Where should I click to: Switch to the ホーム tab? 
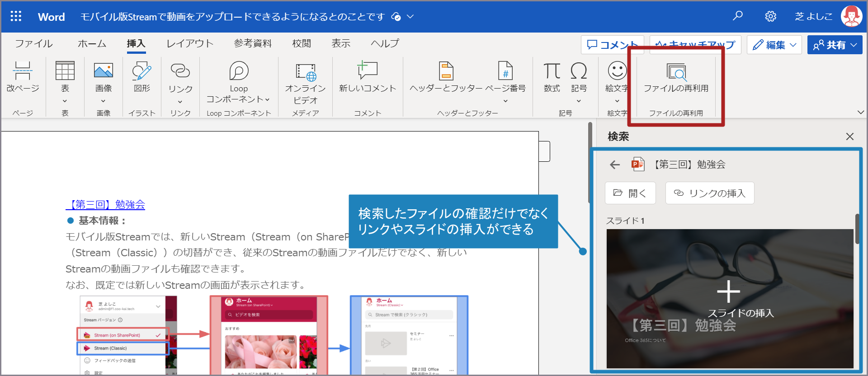92,43
